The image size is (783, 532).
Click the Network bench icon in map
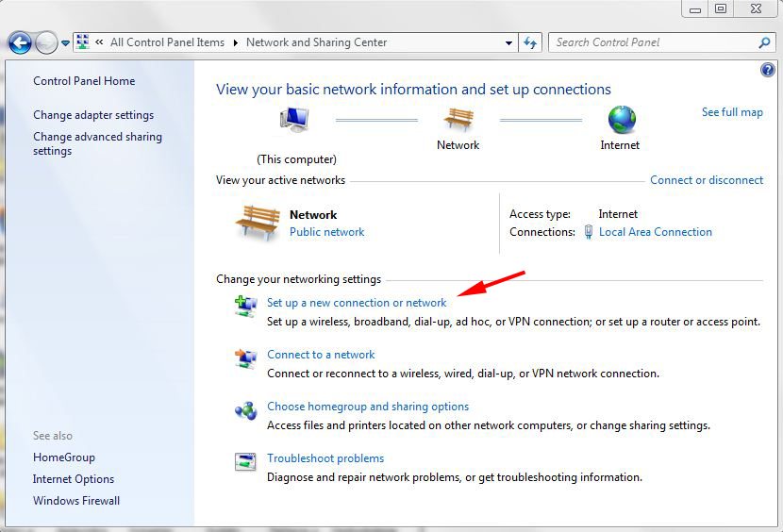point(458,119)
